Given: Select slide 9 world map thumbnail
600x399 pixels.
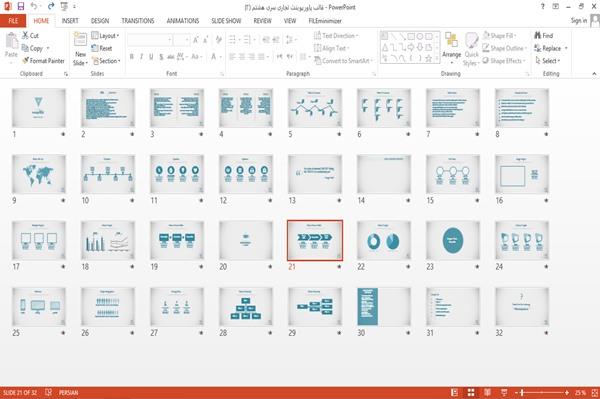Looking at the screenshot, I should pos(39,174).
